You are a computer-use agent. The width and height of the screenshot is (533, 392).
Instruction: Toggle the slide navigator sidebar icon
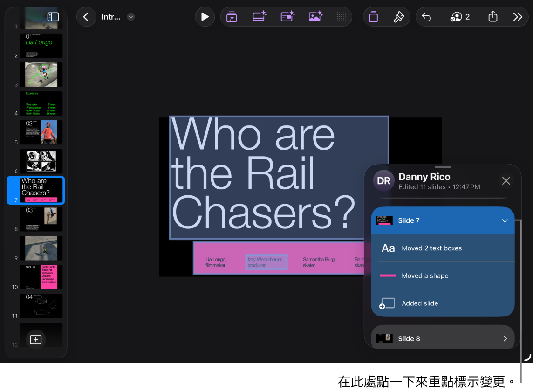(x=53, y=17)
